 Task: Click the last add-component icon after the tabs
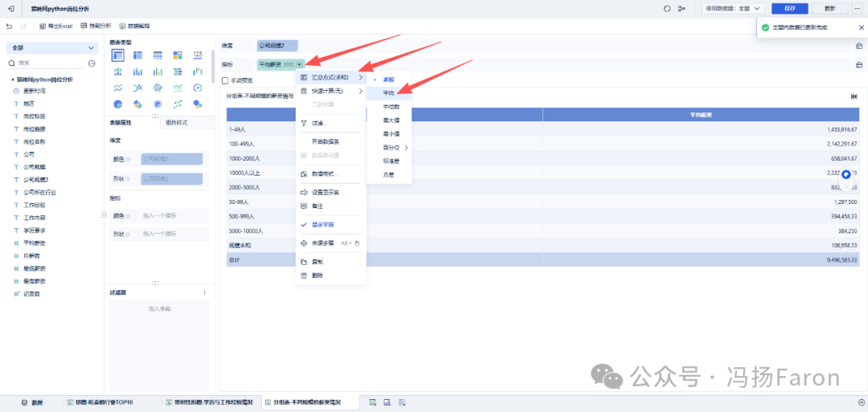click(403, 402)
